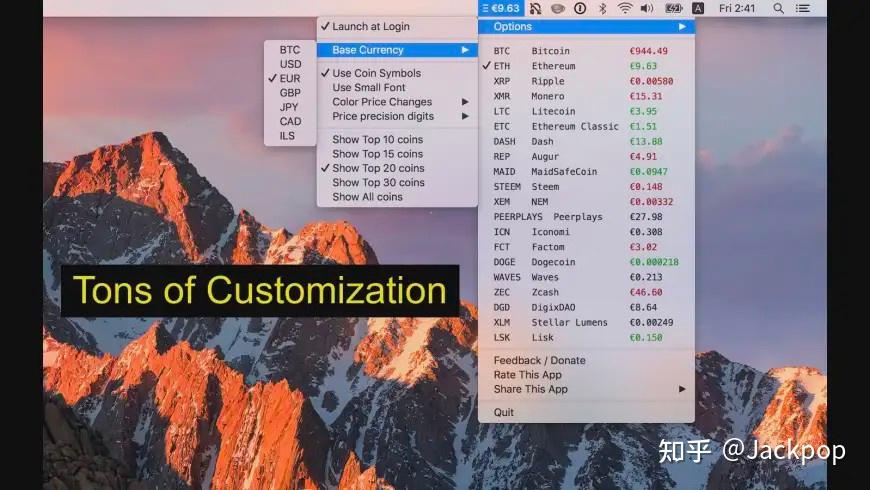The width and height of the screenshot is (870, 490).
Task: Choose JPY as base currency
Action: (290, 107)
